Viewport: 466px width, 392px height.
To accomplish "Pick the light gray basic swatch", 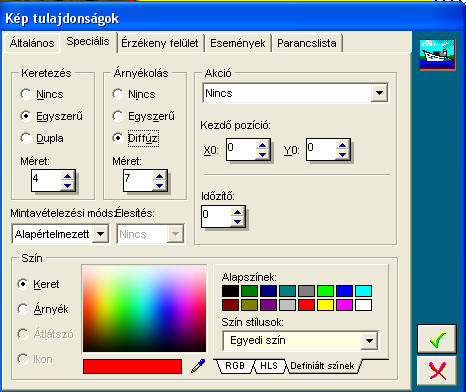I will 287,305.
